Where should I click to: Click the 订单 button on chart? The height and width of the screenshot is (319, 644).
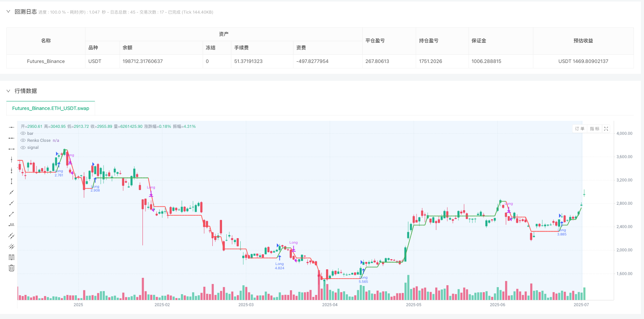pos(580,129)
